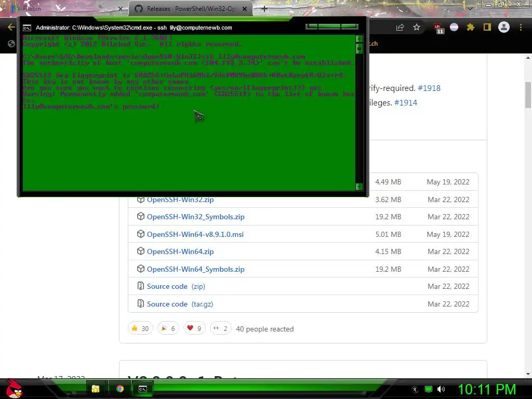Click May 19, 2022 date of Win64 msi row
The height and width of the screenshot is (399, 532).
[448, 234]
